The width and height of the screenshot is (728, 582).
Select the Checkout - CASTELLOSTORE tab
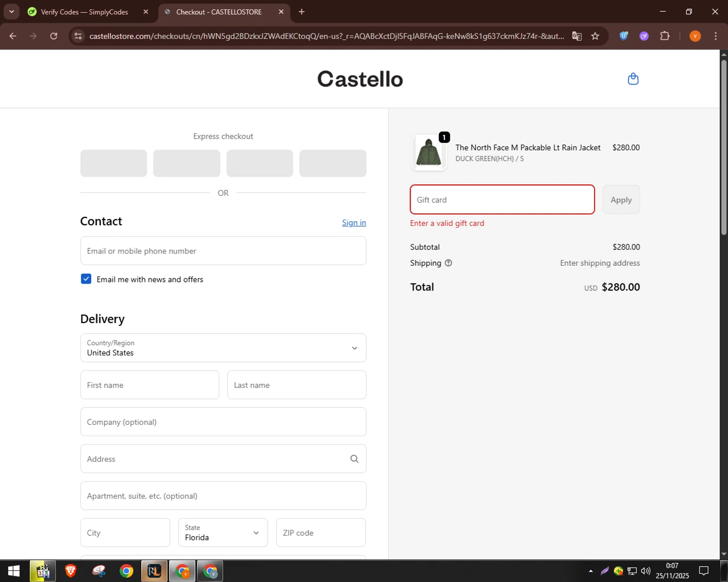[219, 12]
